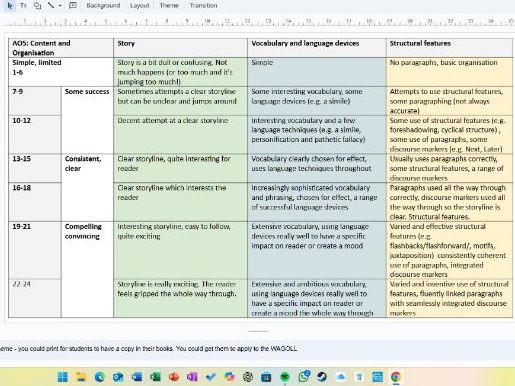Click the '10-12' marks cell

35,135
